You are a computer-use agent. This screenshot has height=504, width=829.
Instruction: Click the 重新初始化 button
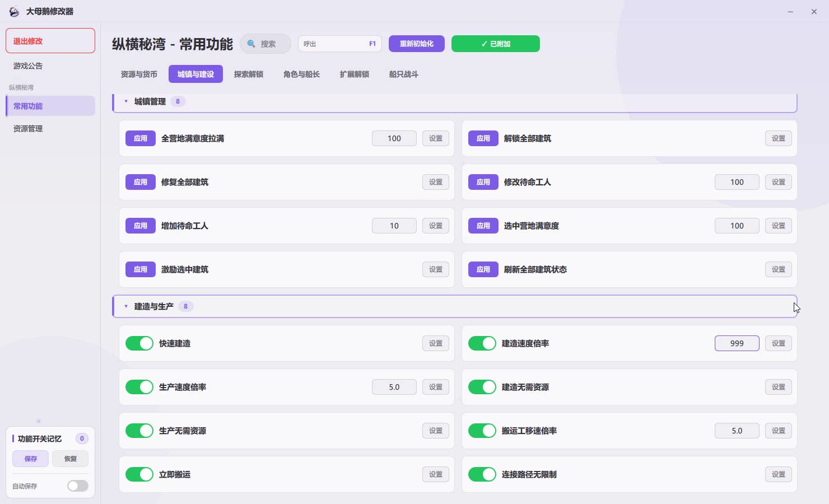pyautogui.click(x=417, y=44)
